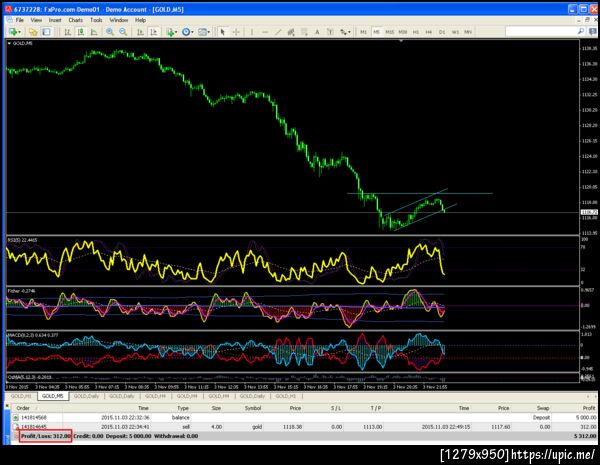Select the trendline drawing tool

[x=278, y=32]
